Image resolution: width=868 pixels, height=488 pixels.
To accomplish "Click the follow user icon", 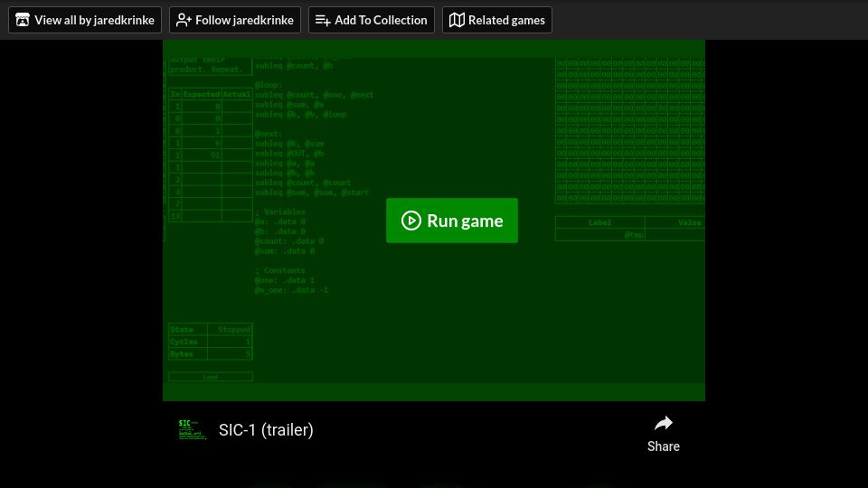I will [184, 20].
